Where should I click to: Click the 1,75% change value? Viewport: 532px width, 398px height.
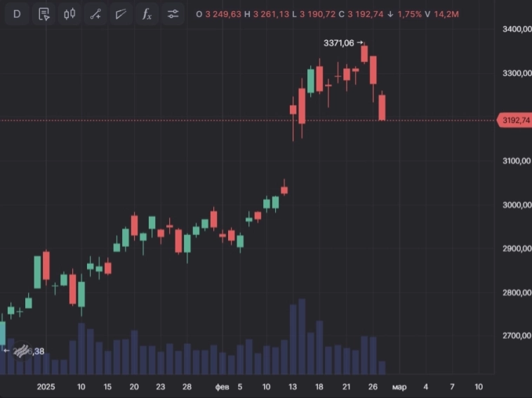click(x=409, y=14)
